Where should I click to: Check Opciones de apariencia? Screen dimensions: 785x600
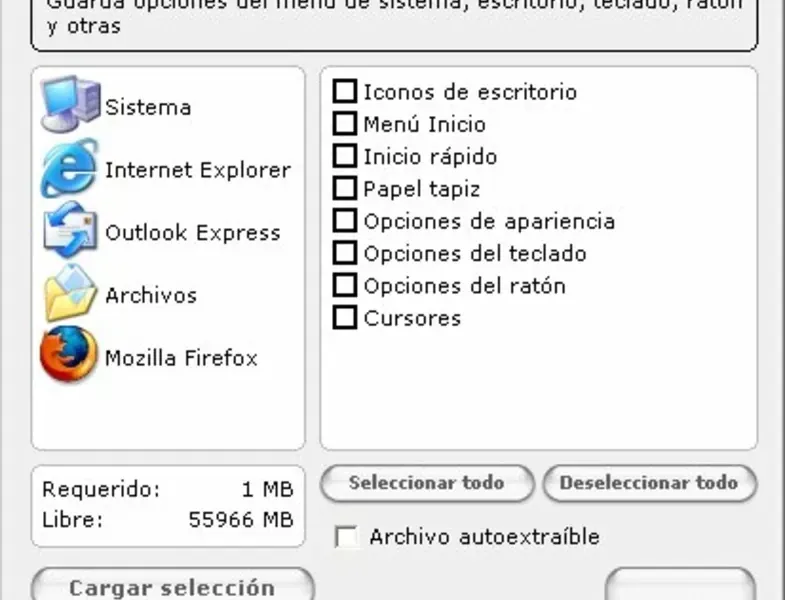point(345,220)
